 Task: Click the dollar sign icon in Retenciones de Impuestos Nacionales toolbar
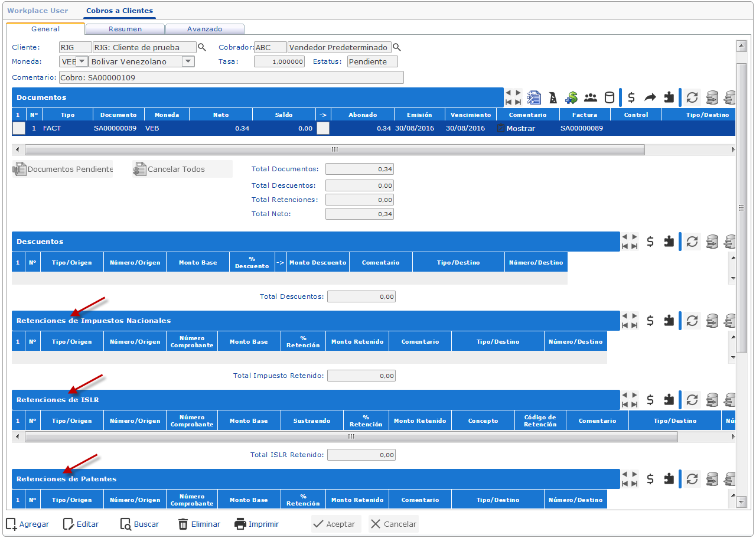pos(650,321)
